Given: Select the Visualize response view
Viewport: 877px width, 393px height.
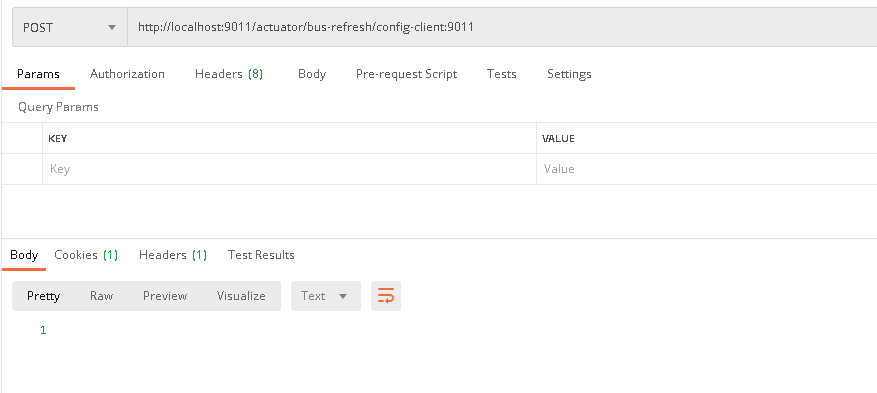Looking at the screenshot, I should point(241,296).
